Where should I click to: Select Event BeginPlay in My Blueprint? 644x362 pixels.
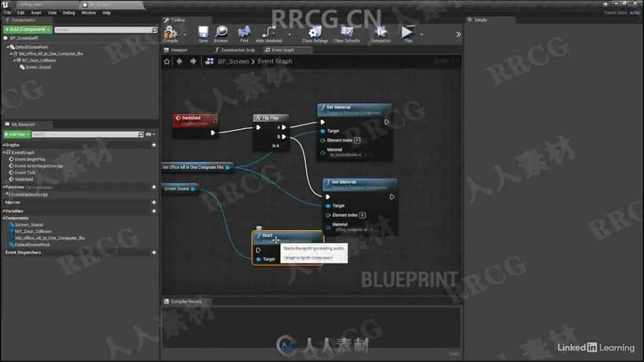tap(30, 159)
